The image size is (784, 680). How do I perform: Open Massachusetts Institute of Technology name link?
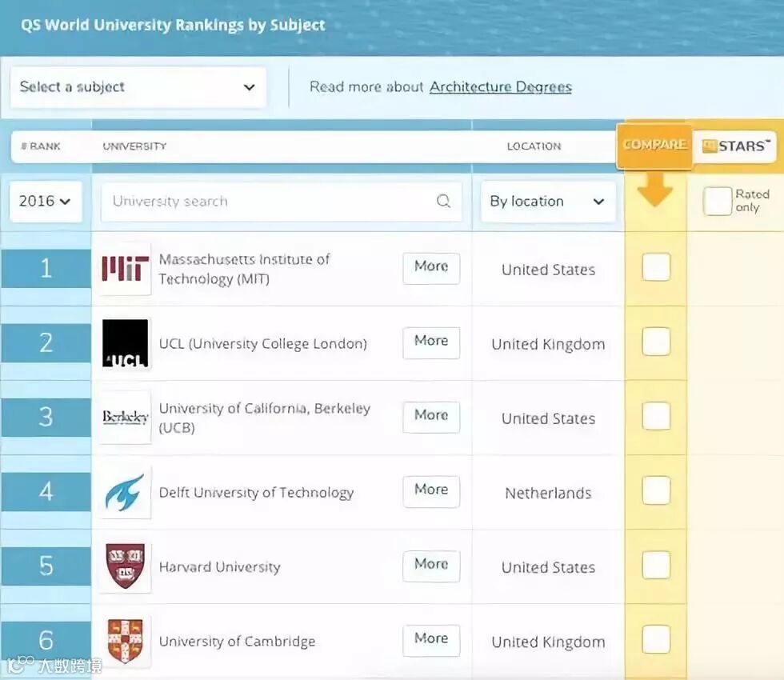pyautogui.click(x=245, y=269)
